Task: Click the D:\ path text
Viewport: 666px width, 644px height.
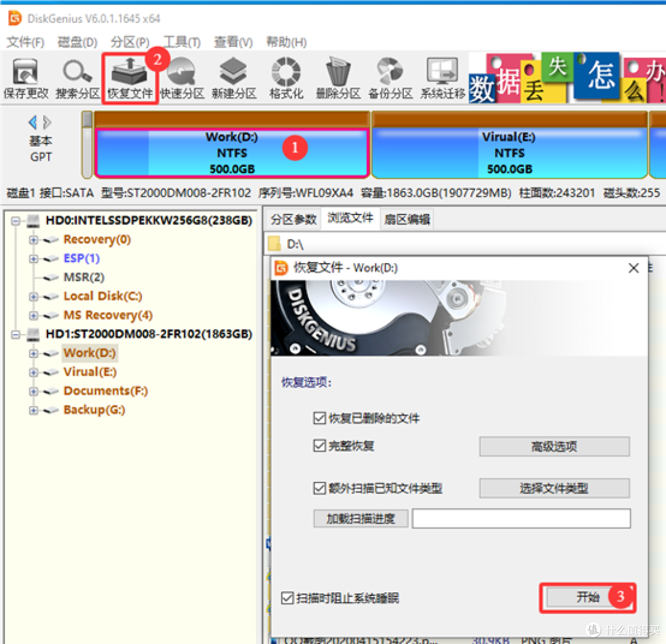Action: (295, 244)
